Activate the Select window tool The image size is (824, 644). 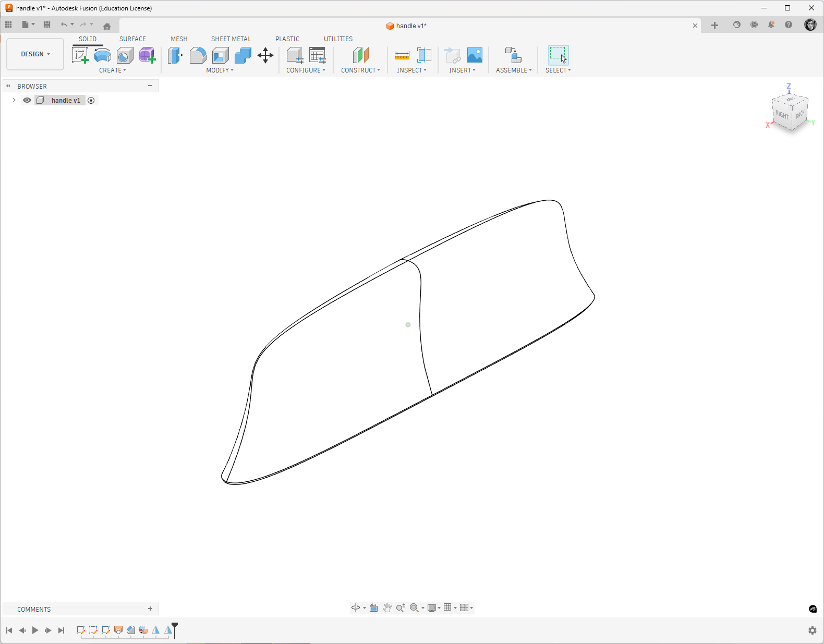[558, 55]
